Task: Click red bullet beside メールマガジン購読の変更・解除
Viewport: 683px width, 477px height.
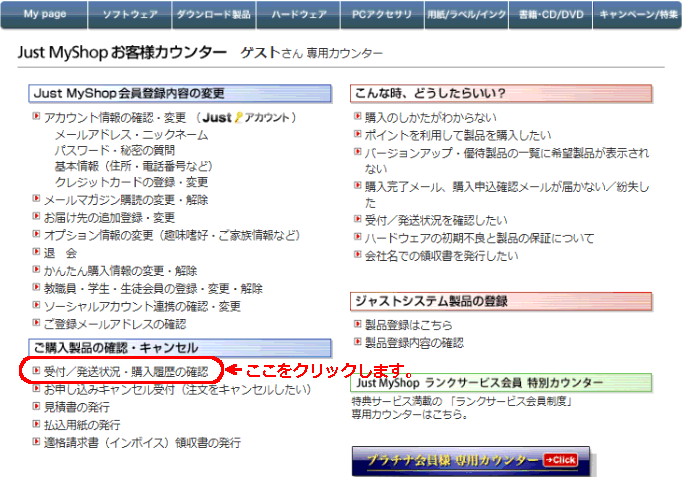Action: [x=36, y=198]
